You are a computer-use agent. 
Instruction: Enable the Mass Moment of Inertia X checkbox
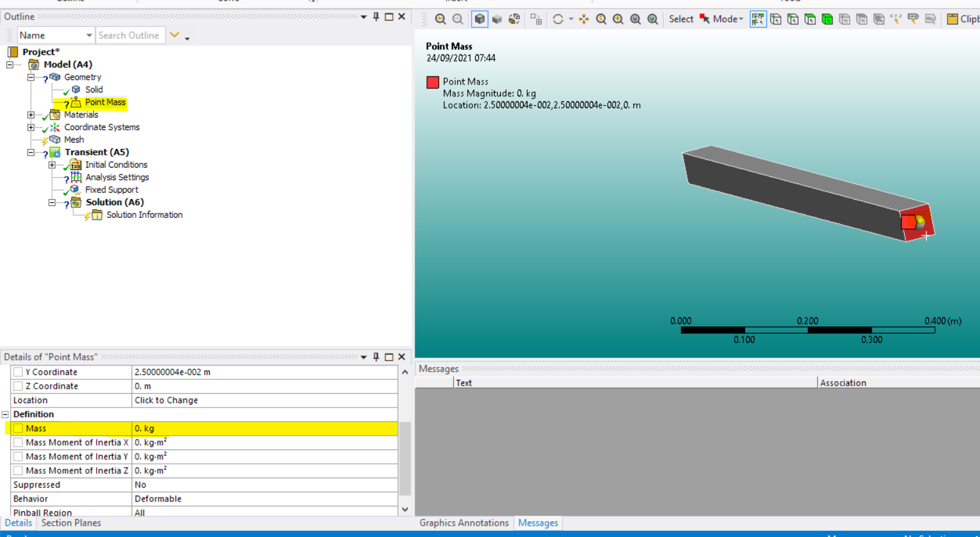(x=18, y=442)
